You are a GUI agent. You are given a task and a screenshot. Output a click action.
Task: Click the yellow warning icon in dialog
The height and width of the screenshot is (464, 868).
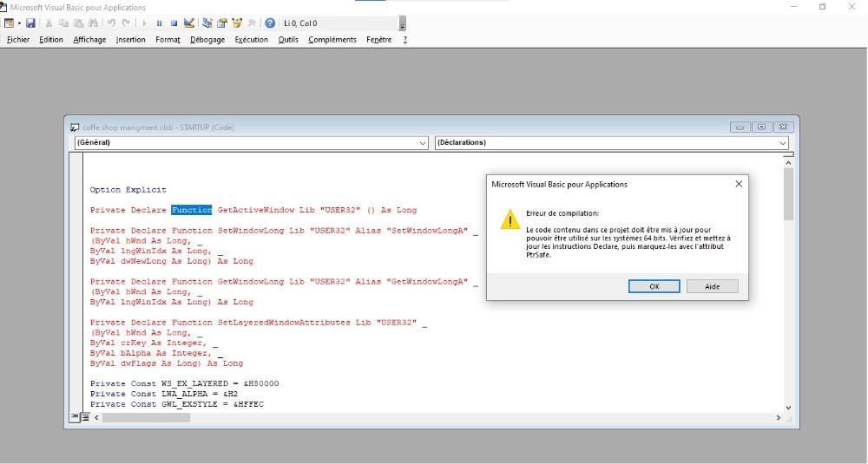[510, 219]
